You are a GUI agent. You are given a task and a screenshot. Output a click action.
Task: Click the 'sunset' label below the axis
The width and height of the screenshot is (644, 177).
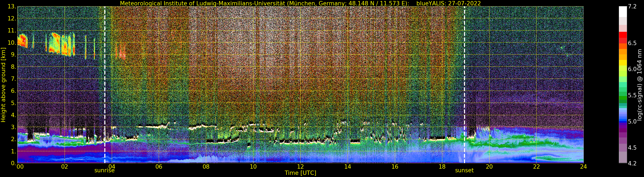464,171
